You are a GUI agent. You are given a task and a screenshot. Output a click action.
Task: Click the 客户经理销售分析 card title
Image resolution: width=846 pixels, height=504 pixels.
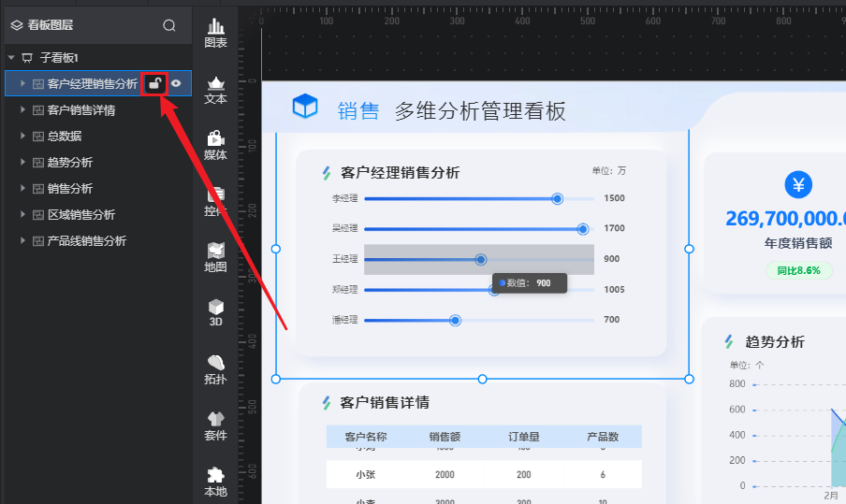pyautogui.click(x=400, y=172)
